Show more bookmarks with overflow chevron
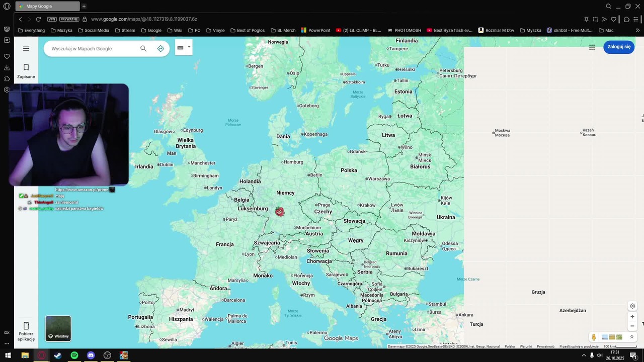This screenshot has width=644, height=362. 637,30
